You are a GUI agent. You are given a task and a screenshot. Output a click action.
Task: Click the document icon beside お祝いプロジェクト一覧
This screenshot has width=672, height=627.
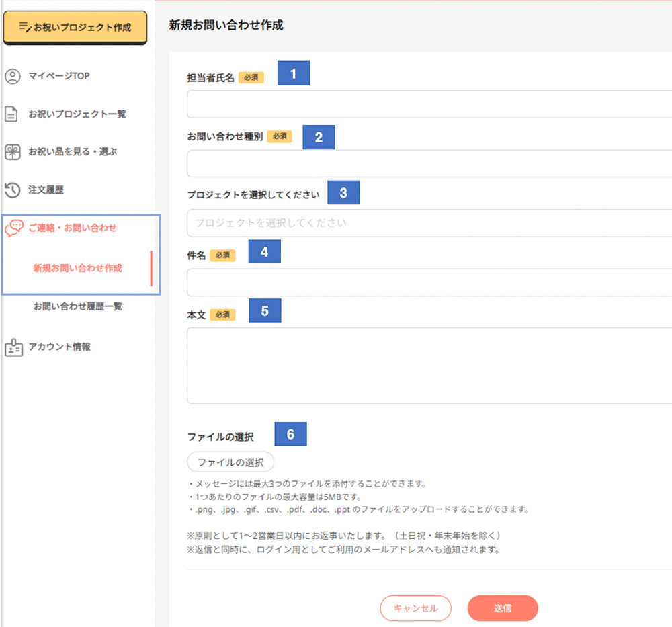12,114
